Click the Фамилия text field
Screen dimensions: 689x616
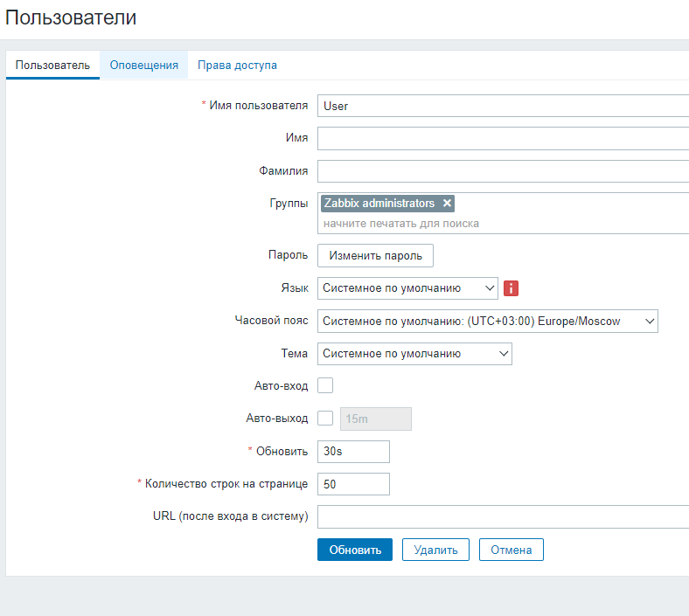503,171
